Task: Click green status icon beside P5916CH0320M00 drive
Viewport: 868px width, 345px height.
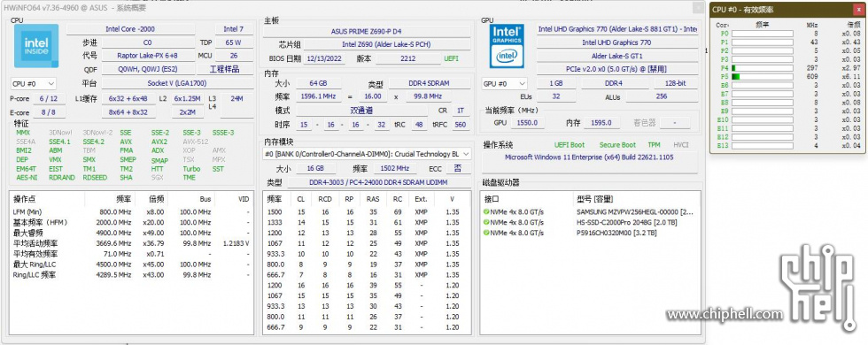Action: pyautogui.click(x=486, y=233)
